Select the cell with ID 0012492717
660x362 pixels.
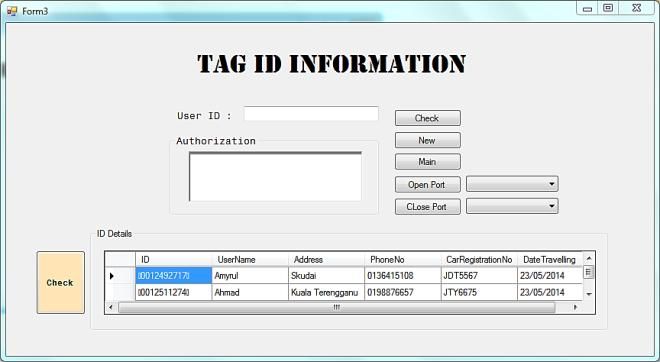[x=173, y=276]
